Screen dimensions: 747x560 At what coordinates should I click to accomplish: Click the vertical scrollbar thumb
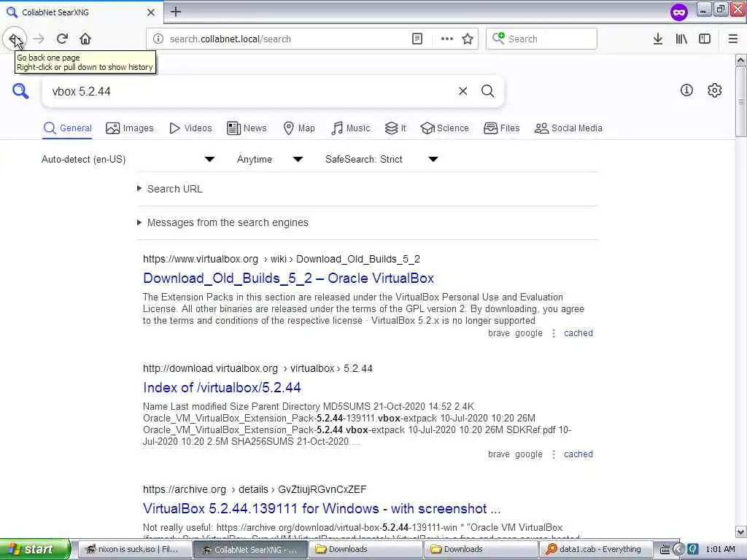(741, 101)
